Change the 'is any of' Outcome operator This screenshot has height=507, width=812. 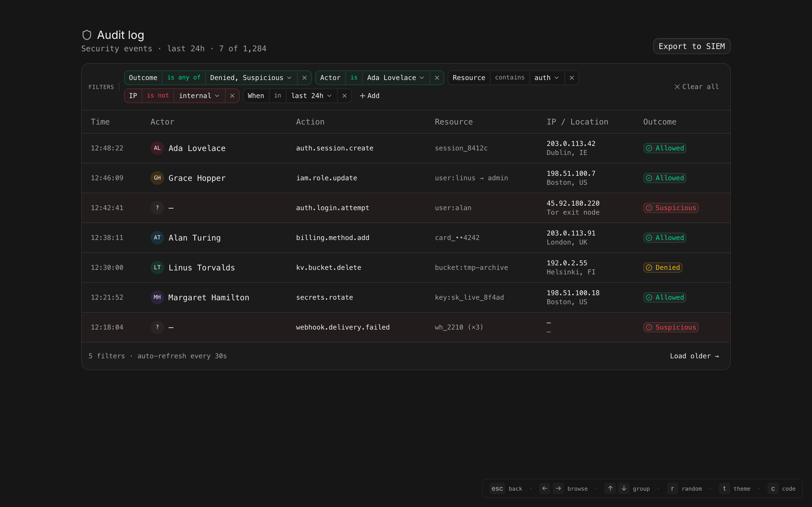click(184, 78)
